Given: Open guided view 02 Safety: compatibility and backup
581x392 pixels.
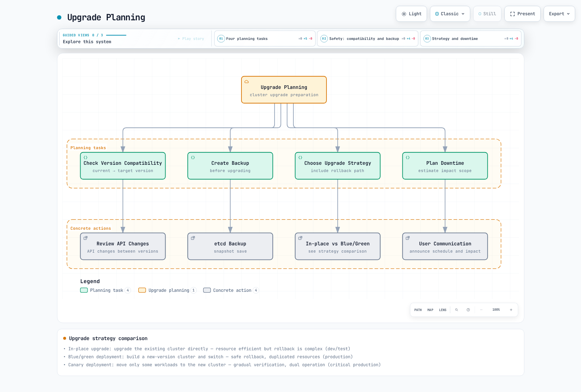Looking at the screenshot, I should 367,38.
